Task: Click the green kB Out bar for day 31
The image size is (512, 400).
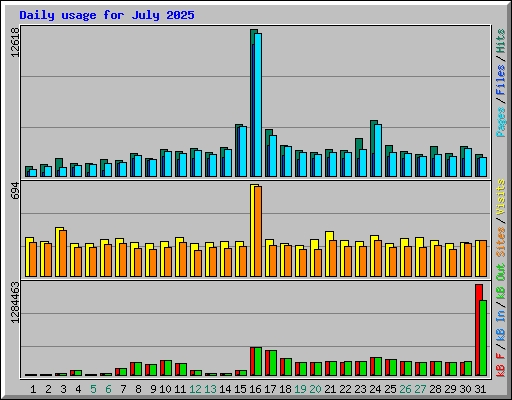Action: pos(483,338)
